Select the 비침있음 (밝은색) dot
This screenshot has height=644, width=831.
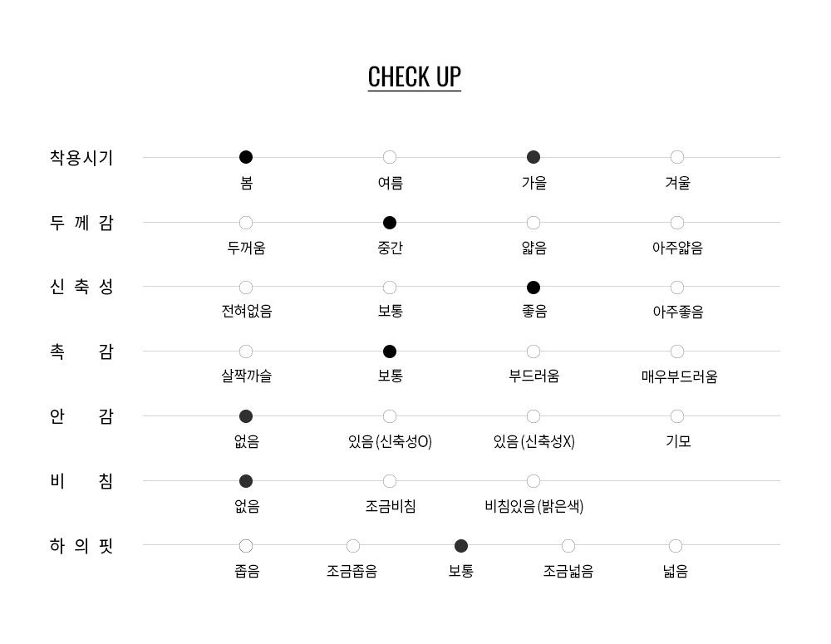pos(534,481)
